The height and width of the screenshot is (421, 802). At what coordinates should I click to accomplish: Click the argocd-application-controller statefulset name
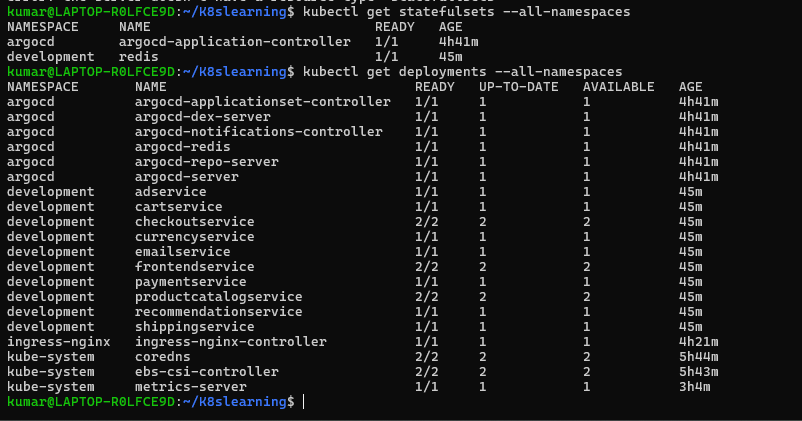(x=234, y=42)
